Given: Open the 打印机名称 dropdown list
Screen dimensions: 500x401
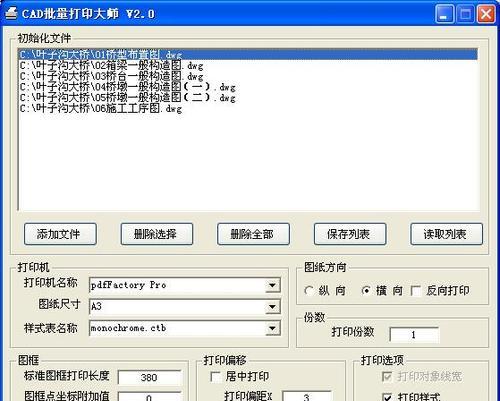Looking at the screenshot, I should (272, 285).
